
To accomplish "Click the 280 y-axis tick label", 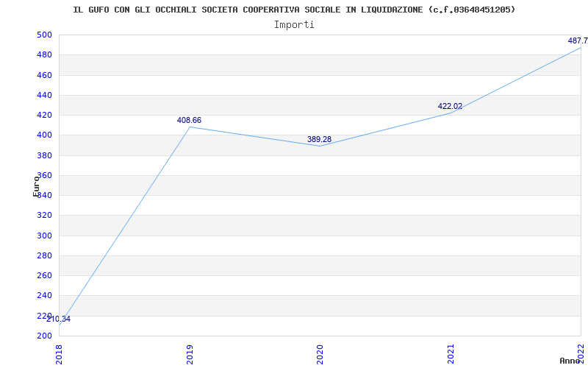I will 44,255.
